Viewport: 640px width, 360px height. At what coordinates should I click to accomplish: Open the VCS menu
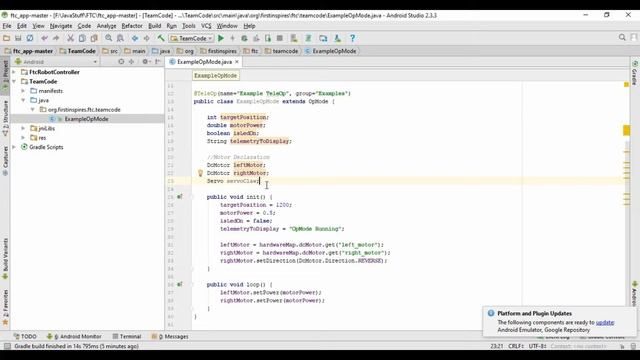click(206, 26)
